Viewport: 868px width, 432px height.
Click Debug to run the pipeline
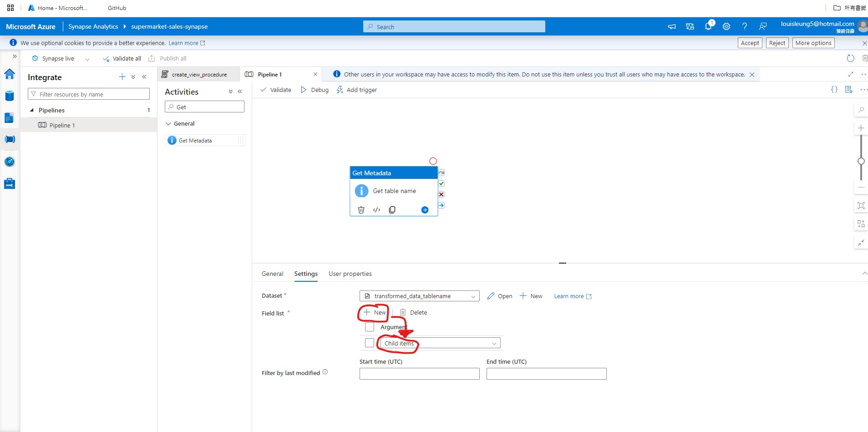tap(315, 90)
